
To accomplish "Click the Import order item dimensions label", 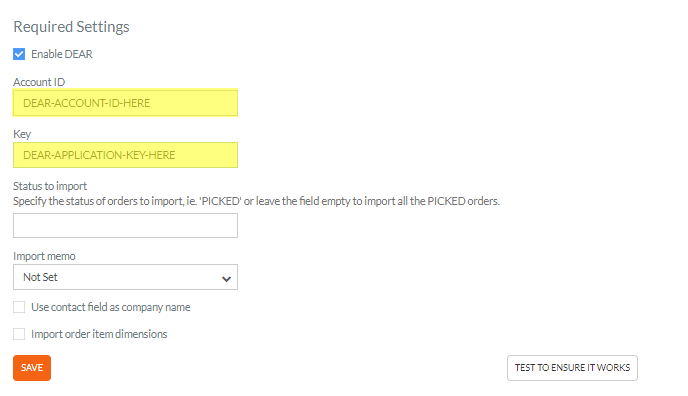I will tap(99, 334).
